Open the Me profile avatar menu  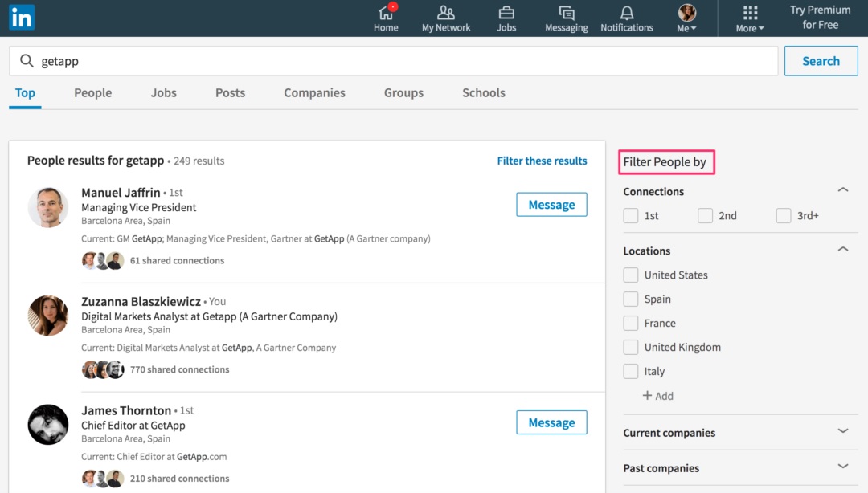coord(687,12)
